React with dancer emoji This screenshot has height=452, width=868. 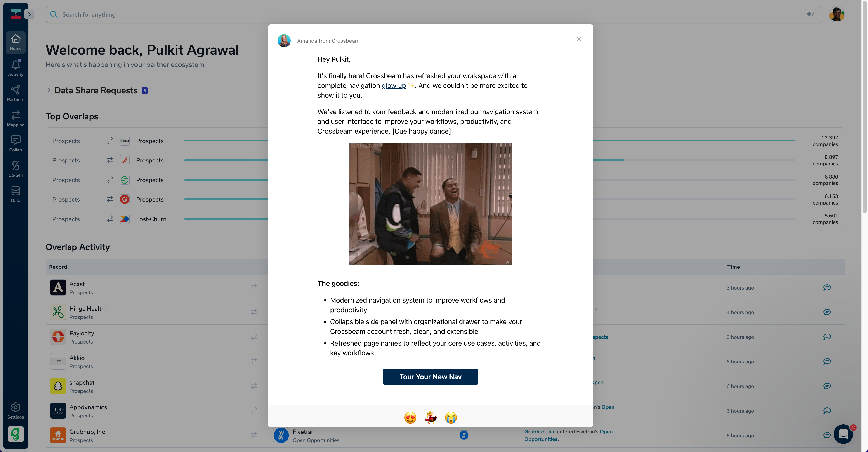[x=430, y=418]
